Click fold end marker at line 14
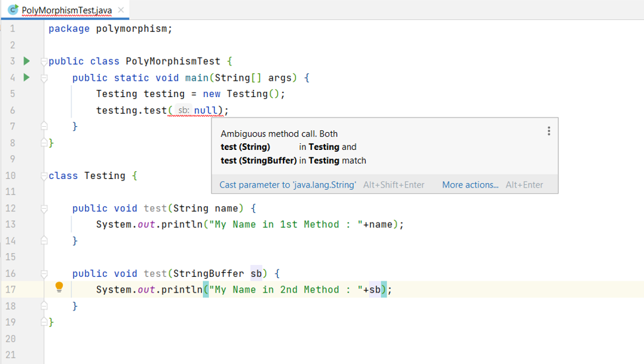Image resolution: width=644 pixels, height=364 pixels. pyautogui.click(x=44, y=240)
